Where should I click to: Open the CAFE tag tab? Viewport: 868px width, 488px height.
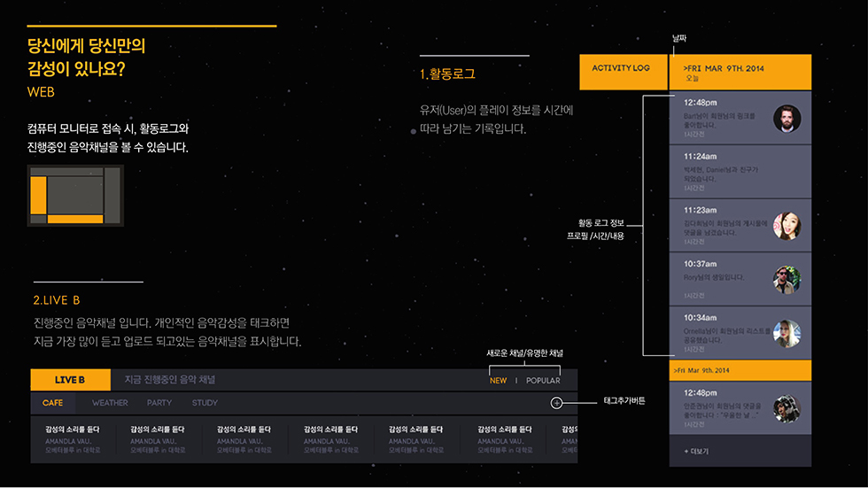point(53,403)
